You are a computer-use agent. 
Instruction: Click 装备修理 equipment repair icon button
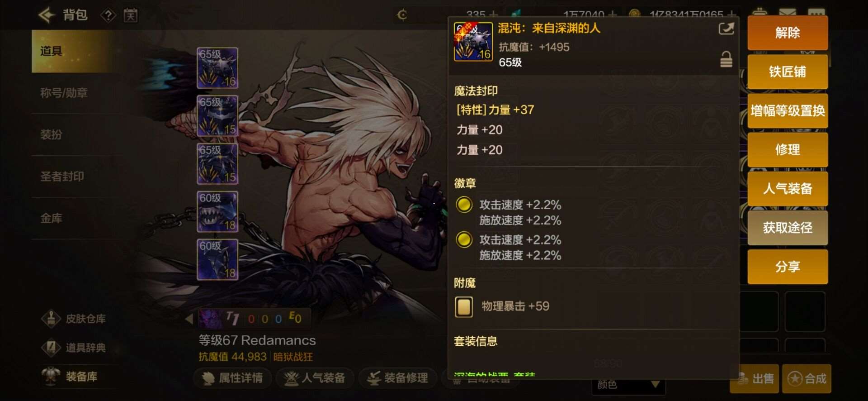tap(398, 378)
